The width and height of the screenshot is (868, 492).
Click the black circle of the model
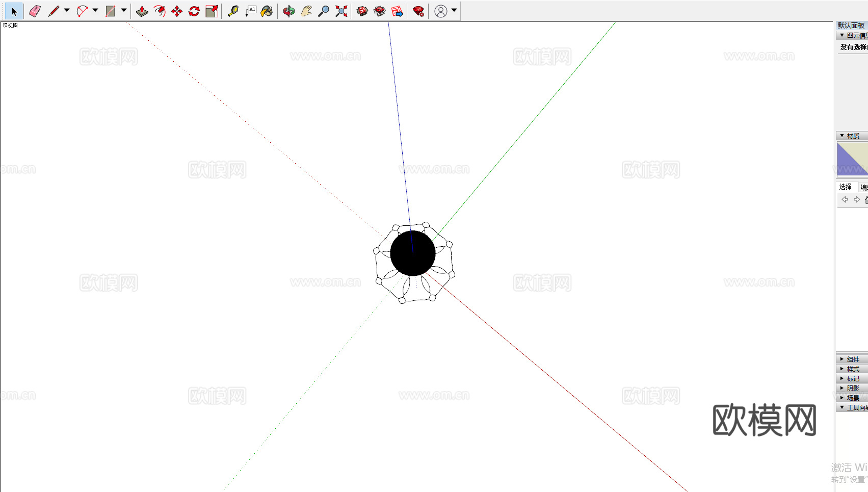pos(413,253)
